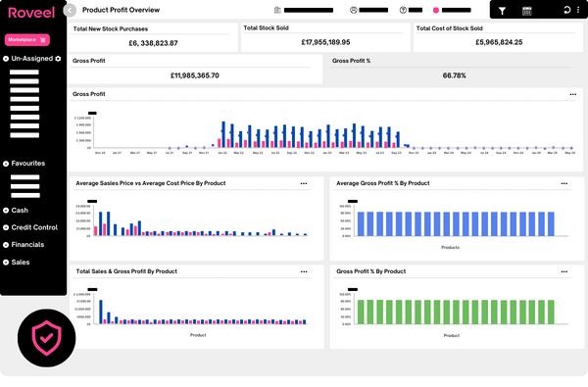The height and width of the screenshot is (387, 588).
Task: Open Average Gross Profit % By Product options
Action: [x=564, y=184]
